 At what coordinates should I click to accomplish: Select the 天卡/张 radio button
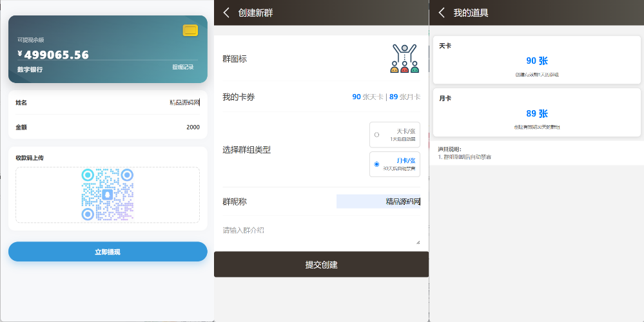(x=376, y=135)
